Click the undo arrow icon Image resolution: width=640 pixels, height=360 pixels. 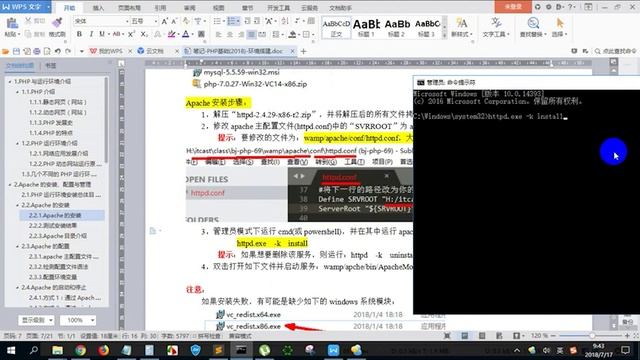(x=58, y=51)
